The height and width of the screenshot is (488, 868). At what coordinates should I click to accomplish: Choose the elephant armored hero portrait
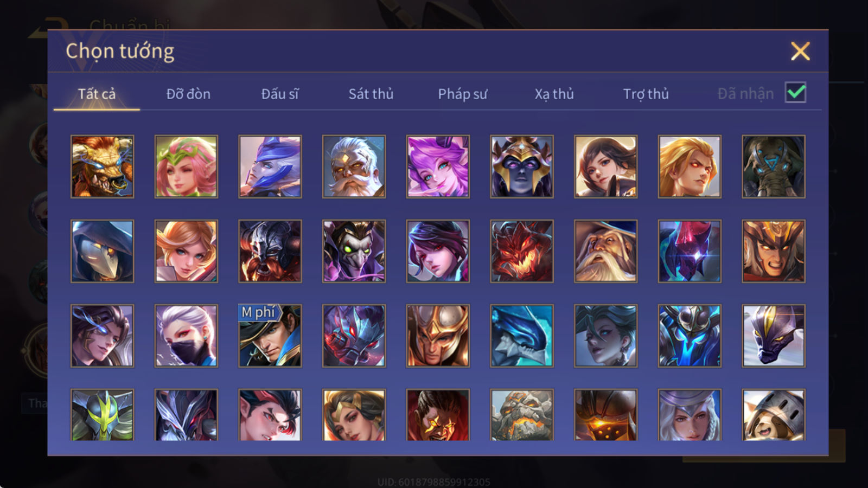pyautogui.click(x=774, y=166)
